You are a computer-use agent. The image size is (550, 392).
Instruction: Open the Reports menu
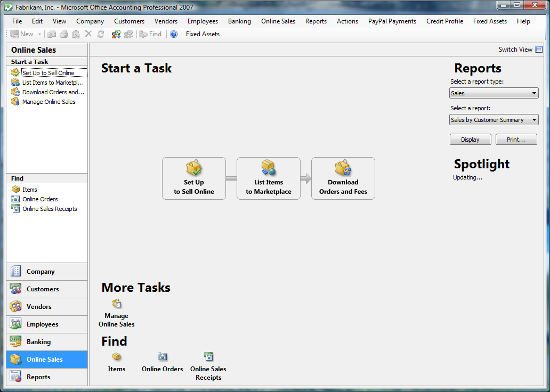pyautogui.click(x=316, y=21)
